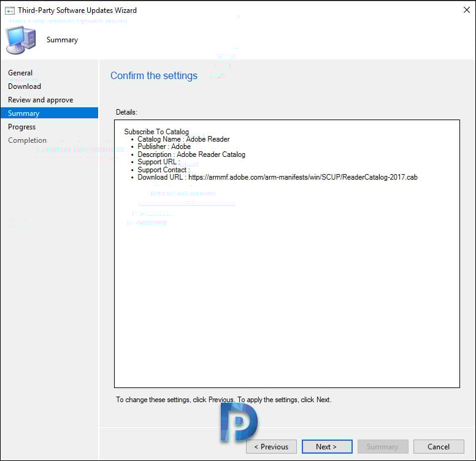Image resolution: width=476 pixels, height=461 pixels.
Task: Cancel the Third-Party Software Updates Wizard
Action: click(439, 446)
